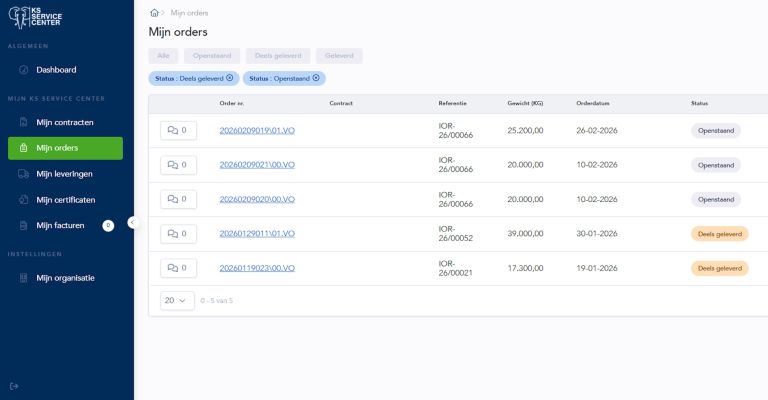Go to Dashboard in sidebar
This screenshot has width=768, height=400.
(56, 70)
